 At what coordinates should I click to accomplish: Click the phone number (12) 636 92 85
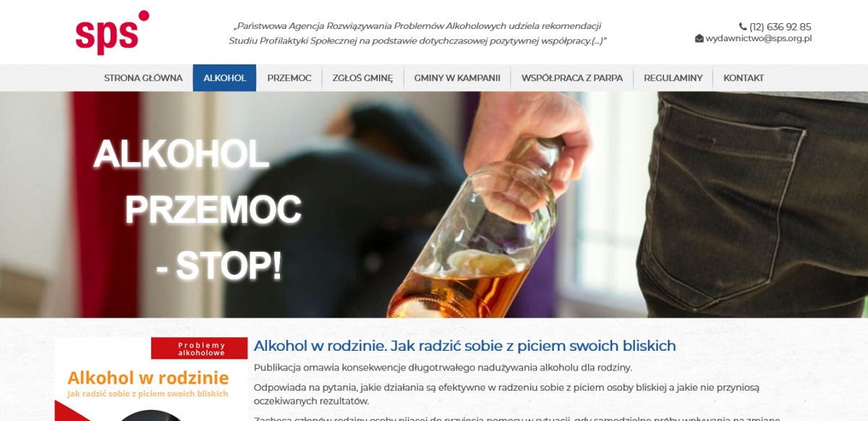(780, 27)
